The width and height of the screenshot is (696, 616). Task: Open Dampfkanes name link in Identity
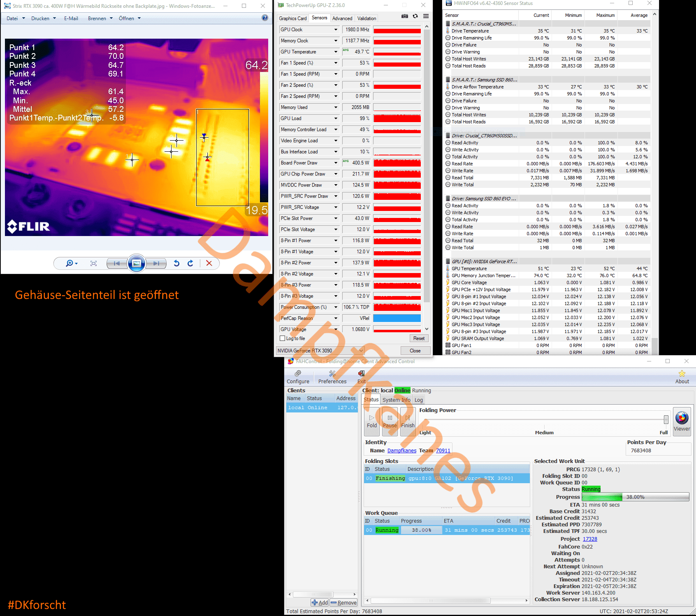click(x=402, y=451)
